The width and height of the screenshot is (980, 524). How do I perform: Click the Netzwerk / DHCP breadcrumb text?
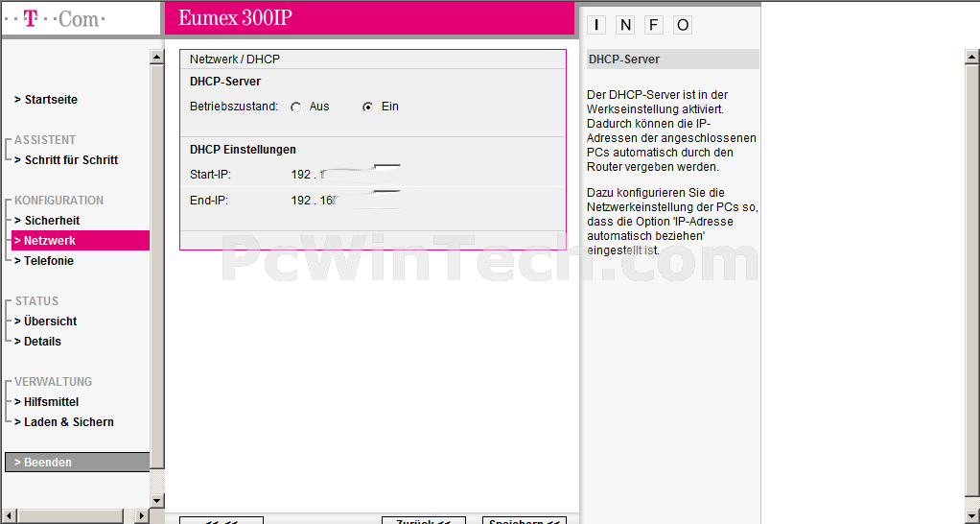(235, 60)
